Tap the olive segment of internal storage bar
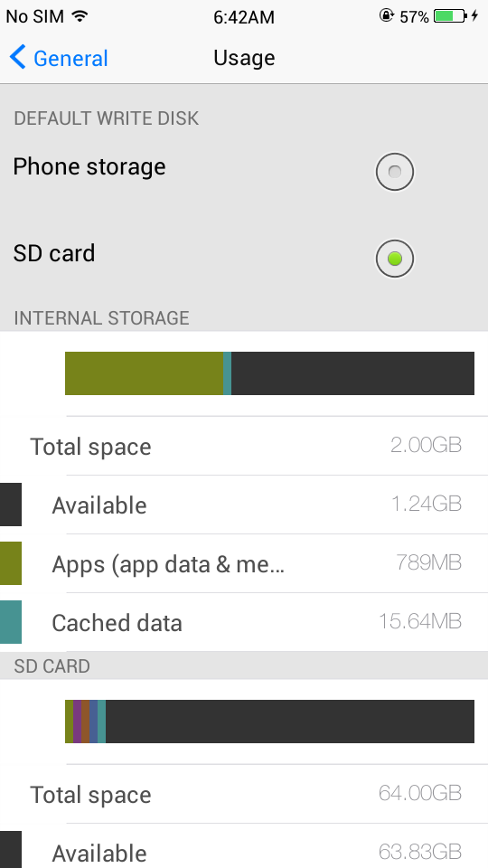This screenshot has width=488, height=868. 144,373
